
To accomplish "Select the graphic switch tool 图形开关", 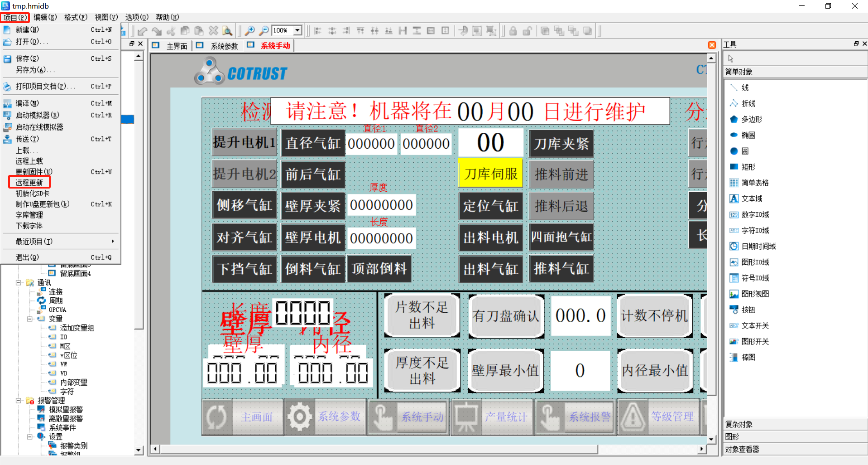I will click(x=755, y=341).
